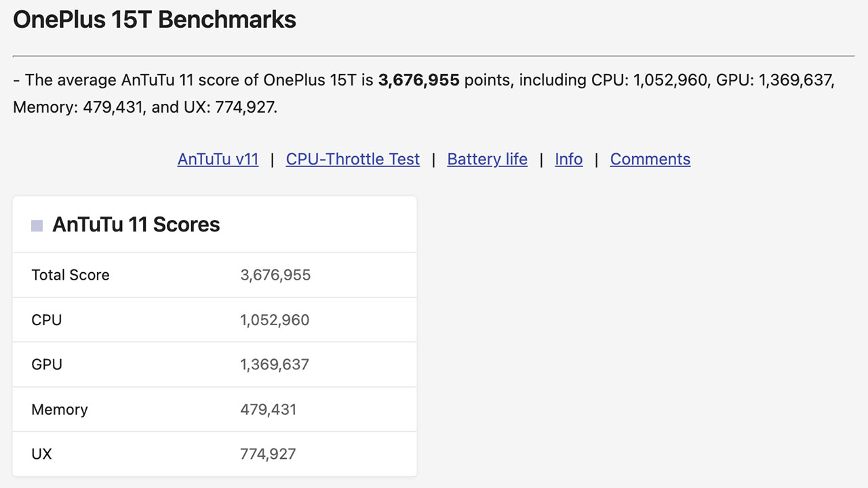The height and width of the screenshot is (488, 868).
Task: Open the Info link
Action: coord(568,159)
